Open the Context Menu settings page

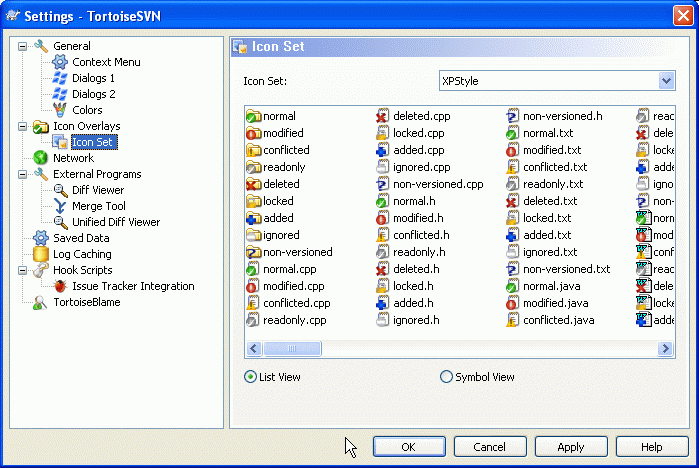[x=106, y=62]
